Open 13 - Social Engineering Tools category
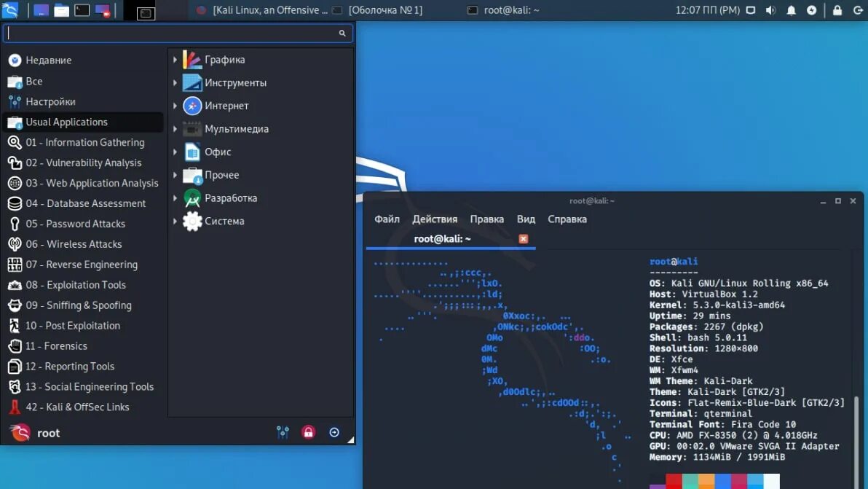868x489 pixels. pos(83,386)
